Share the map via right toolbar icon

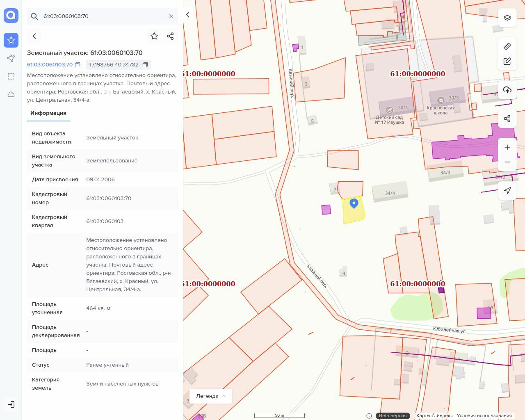point(507,119)
